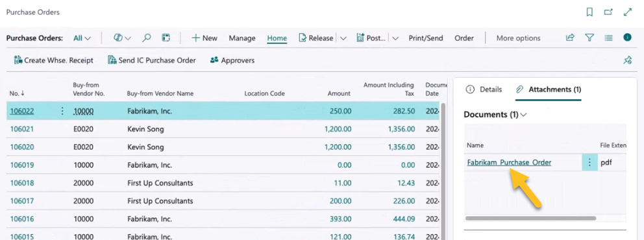This screenshot has width=644, height=240.
Task: Open page in new window icon
Action: coord(608,12)
